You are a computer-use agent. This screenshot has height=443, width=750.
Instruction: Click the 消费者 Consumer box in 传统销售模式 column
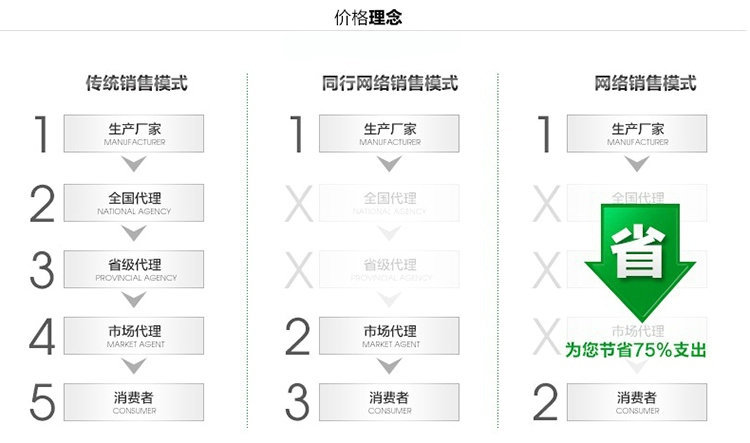pos(134,402)
